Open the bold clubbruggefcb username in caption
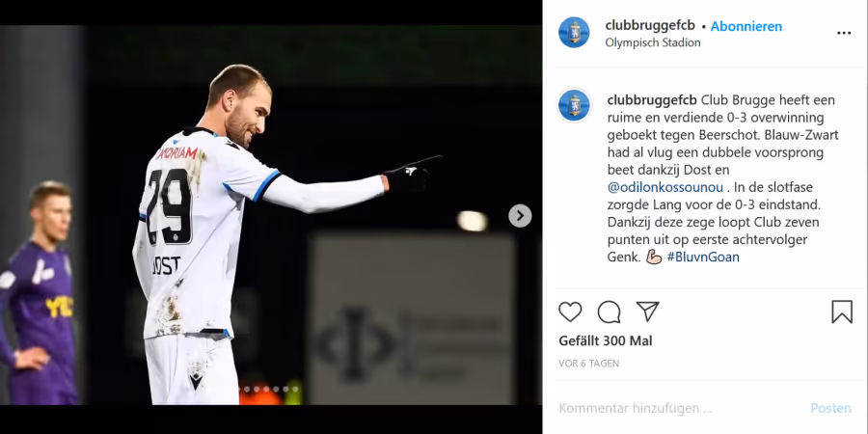The width and height of the screenshot is (868, 434). click(x=652, y=100)
